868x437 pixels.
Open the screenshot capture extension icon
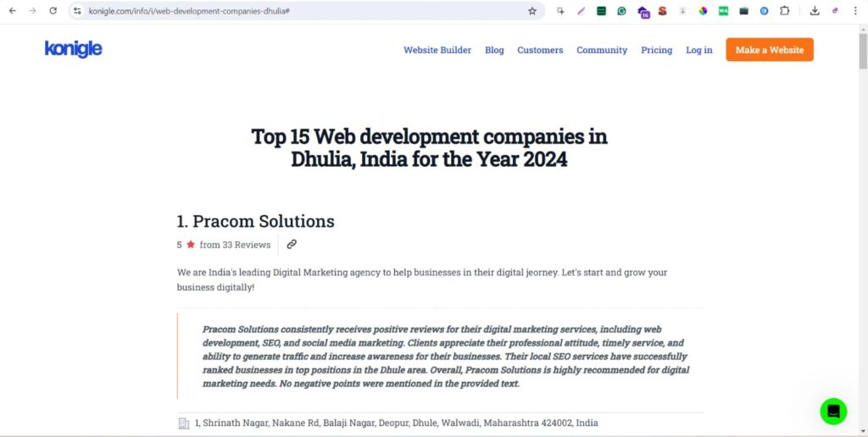coord(561,10)
